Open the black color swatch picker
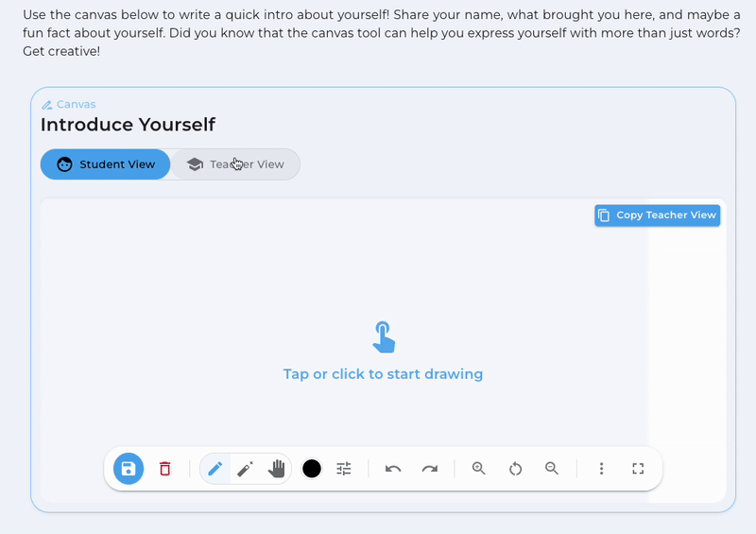The height and width of the screenshot is (534, 756). pos(312,469)
